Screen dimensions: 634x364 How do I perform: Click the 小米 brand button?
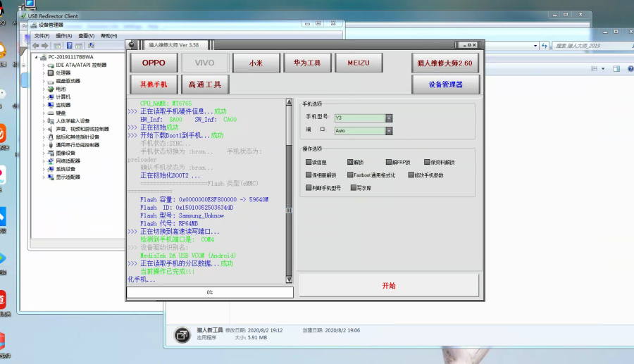(256, 63)
